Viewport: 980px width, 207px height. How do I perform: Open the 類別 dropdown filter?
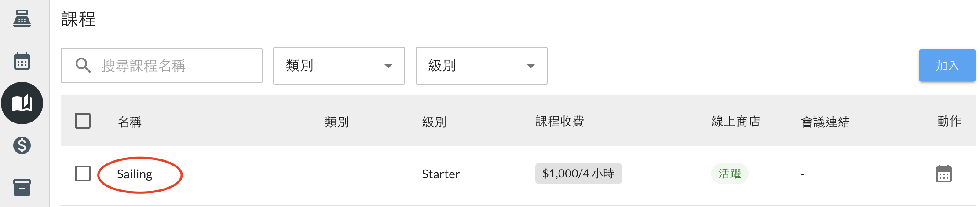coord(339,66)
